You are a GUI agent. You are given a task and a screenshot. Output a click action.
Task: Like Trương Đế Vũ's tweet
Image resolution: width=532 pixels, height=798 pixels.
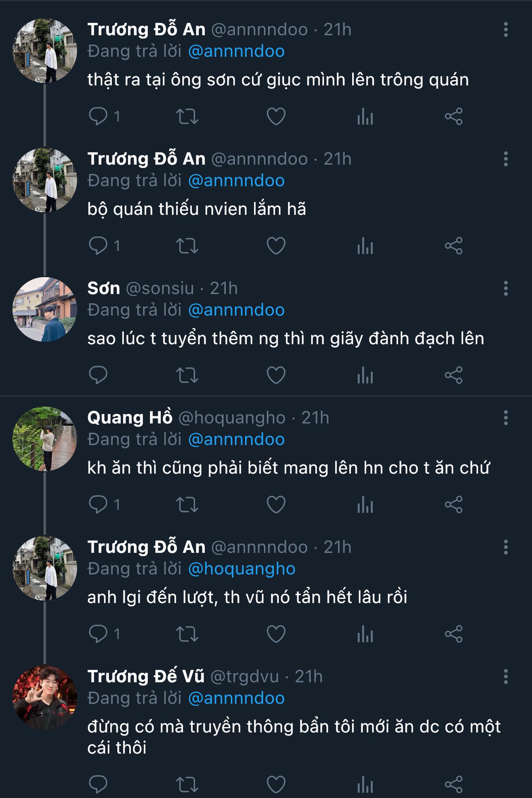276,784
